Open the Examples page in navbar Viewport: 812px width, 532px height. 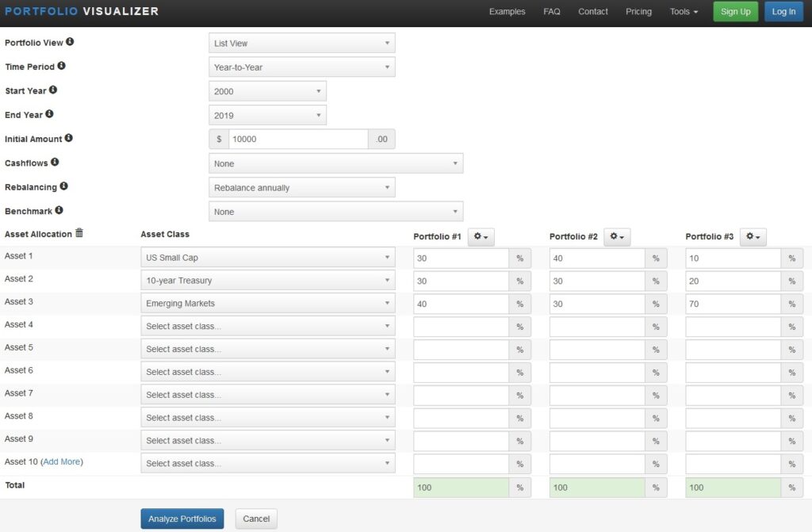click(x=507, y=11)
